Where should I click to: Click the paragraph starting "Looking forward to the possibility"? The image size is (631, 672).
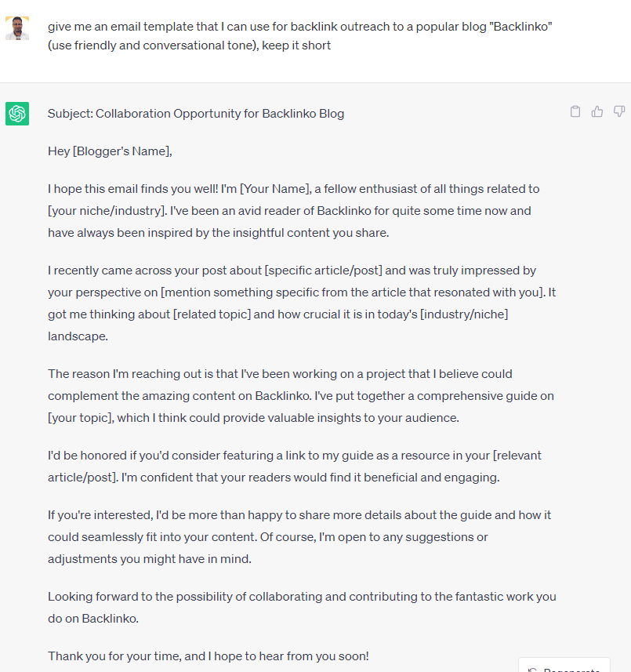click(x=302, y=607)
